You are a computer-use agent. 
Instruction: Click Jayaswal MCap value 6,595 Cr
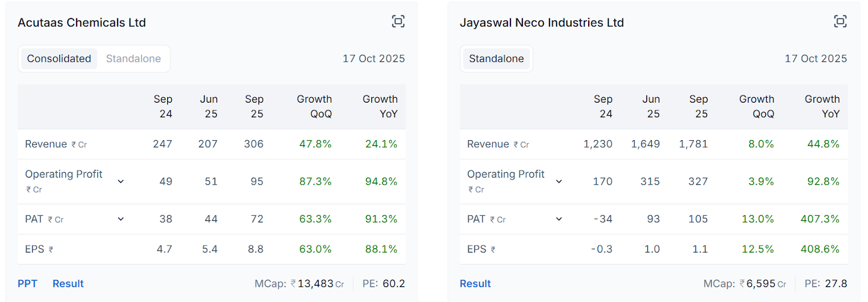tap(763, 284)
